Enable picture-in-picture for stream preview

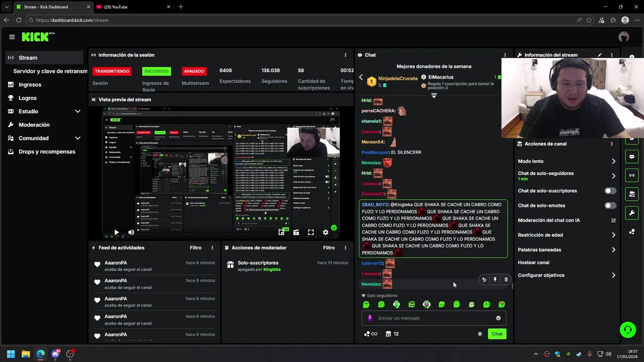point(281,232)
